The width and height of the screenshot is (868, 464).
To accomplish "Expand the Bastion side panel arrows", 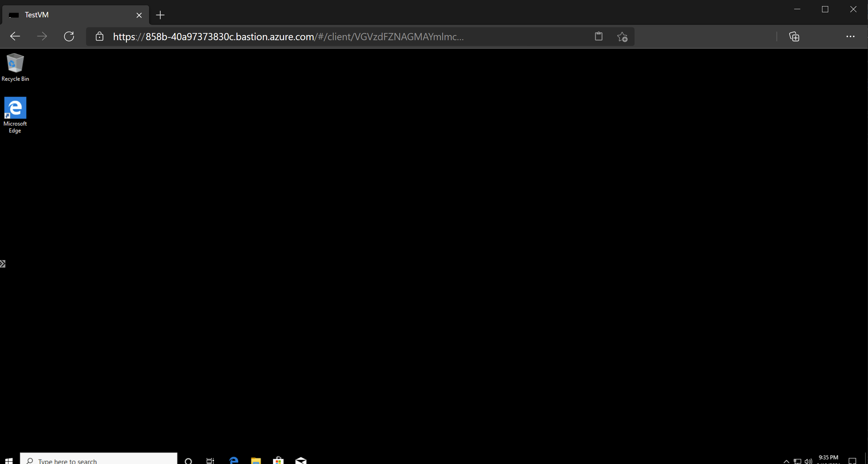I will [3, 264].
